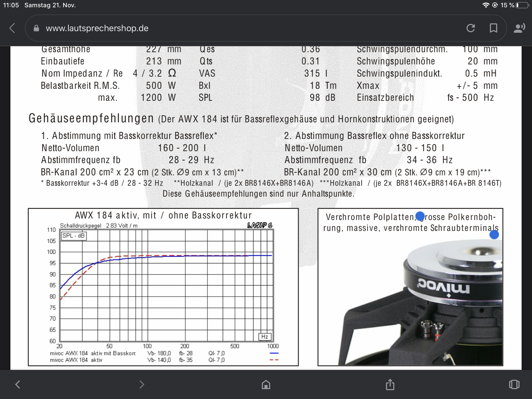Tap the clock showing 11:05
The image size is (532, 399).
pyautogui.click(x=11, y=5)
